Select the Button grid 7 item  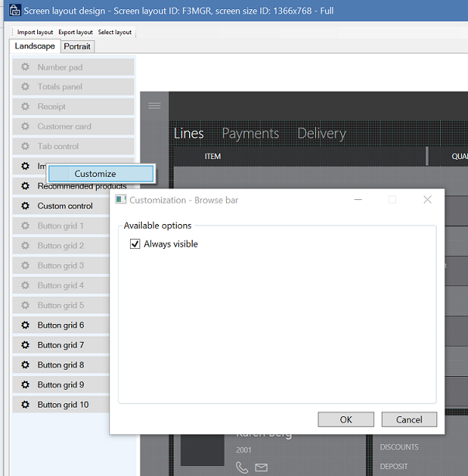pos(61,345)
